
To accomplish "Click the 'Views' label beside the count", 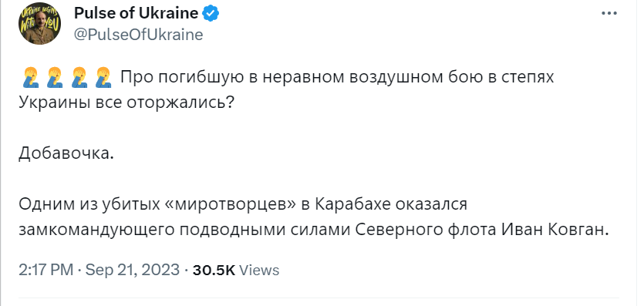I will 259,271.
